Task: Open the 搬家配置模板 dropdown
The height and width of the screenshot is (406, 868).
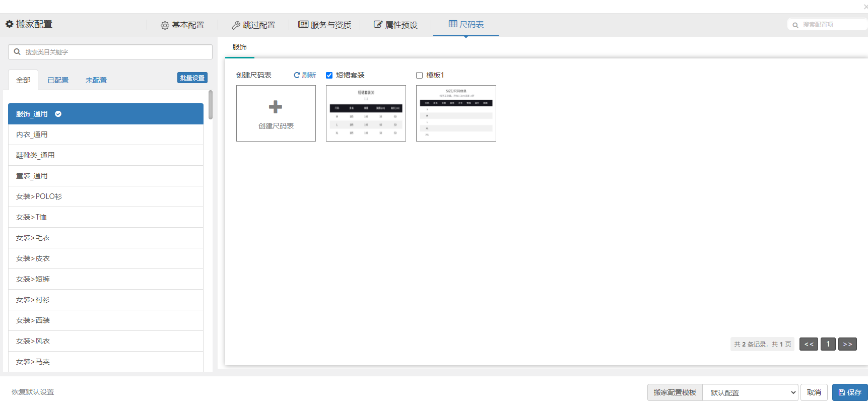Action: point(750,392)
